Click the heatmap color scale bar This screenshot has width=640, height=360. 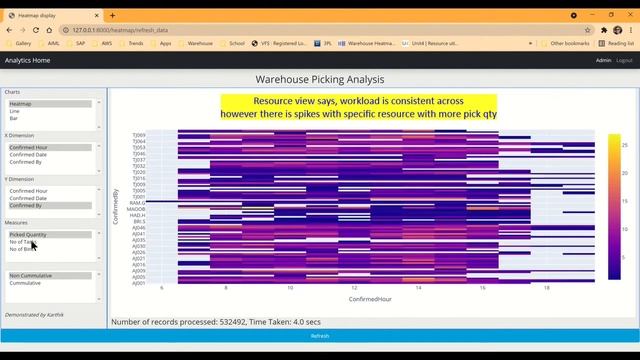click(x=614, y=207)
